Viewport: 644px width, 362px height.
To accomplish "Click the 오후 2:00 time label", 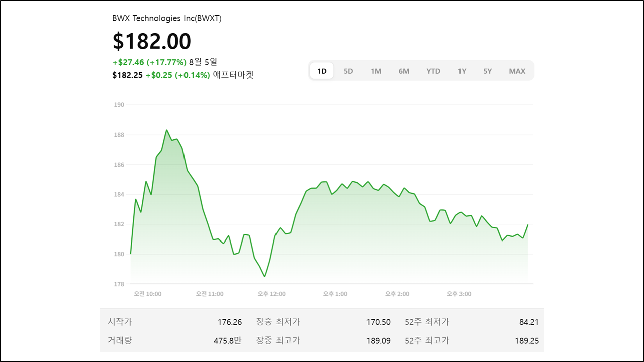I will 397,294.
